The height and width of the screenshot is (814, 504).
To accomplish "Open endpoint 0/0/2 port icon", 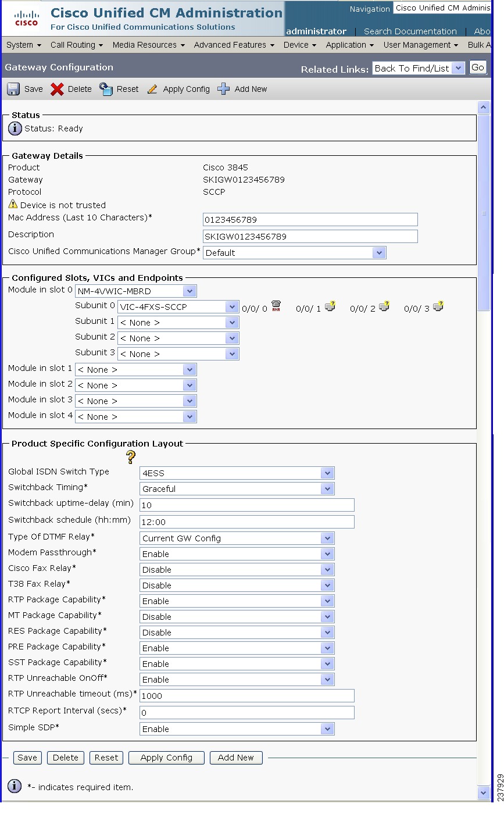I will (x=384, y=306).
